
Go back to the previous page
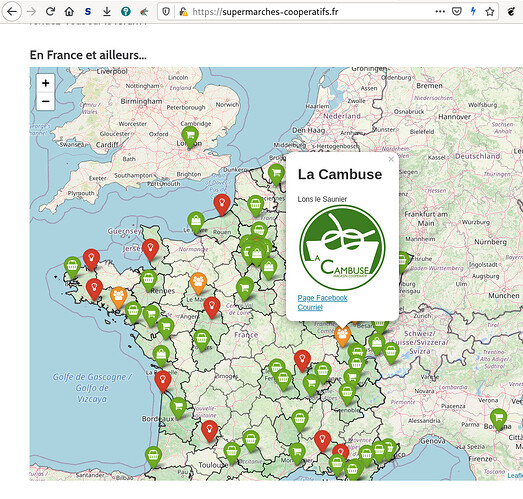12,12
